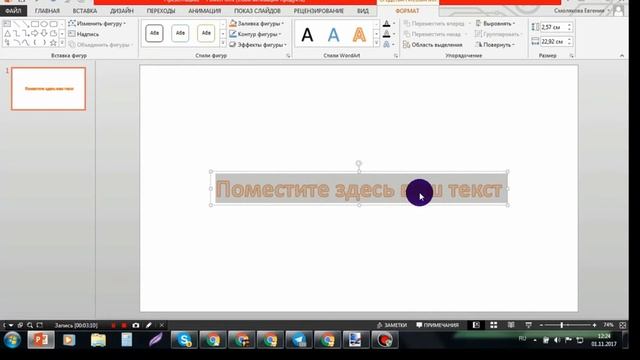This screenshot has width=640, height=360.
Task: Open Область выделения selection pane
Action: pos(433,45)
